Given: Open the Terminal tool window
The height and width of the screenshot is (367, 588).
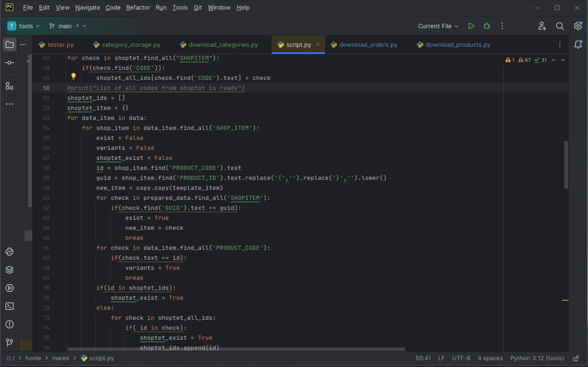Looking at the screenshot, I should click(10, 306).
